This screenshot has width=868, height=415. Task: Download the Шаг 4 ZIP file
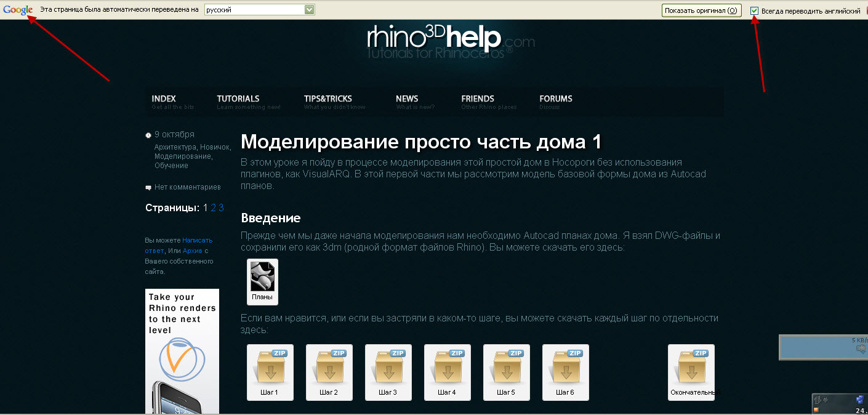click(447, 372)
